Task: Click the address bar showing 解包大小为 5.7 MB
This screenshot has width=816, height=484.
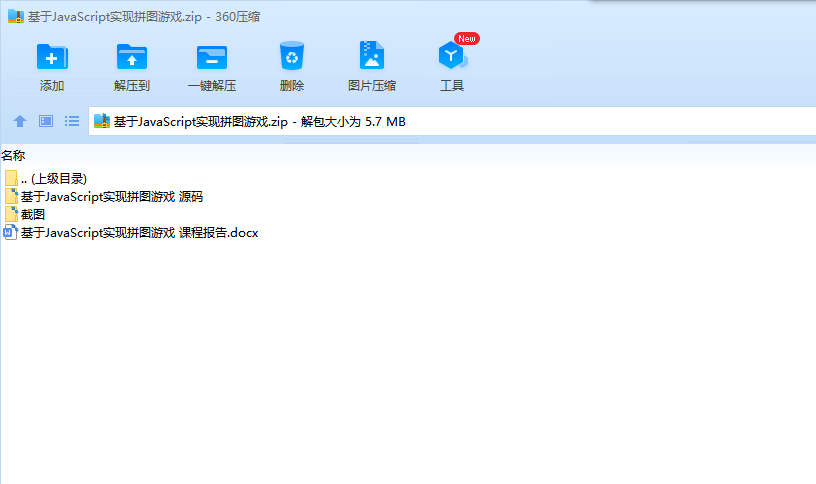Action: pos(452,121)
